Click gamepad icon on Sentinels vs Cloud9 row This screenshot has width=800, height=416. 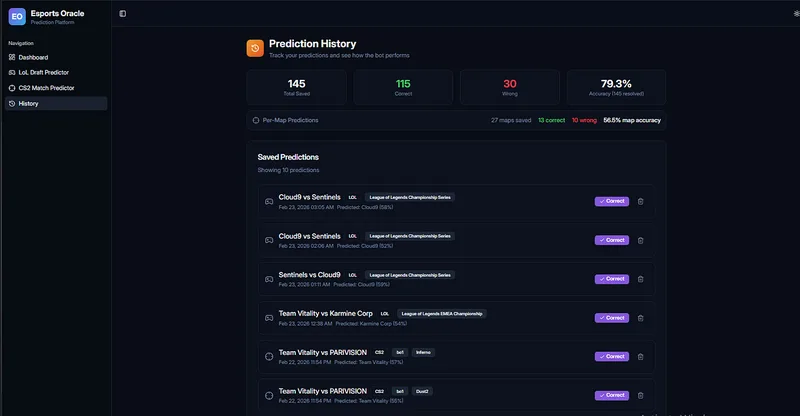tap(269, 279)
